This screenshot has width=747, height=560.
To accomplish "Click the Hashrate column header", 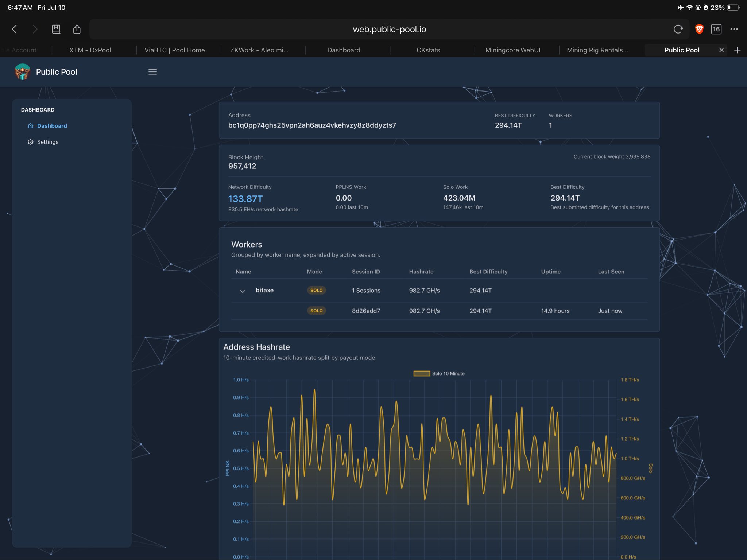I will [421, 272].
